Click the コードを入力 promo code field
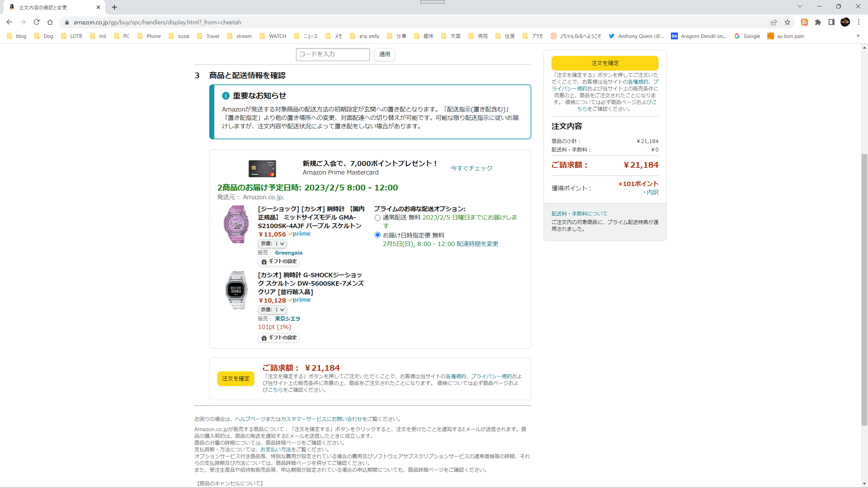Viewport: 868px width, 488px height. pos(333,54)
